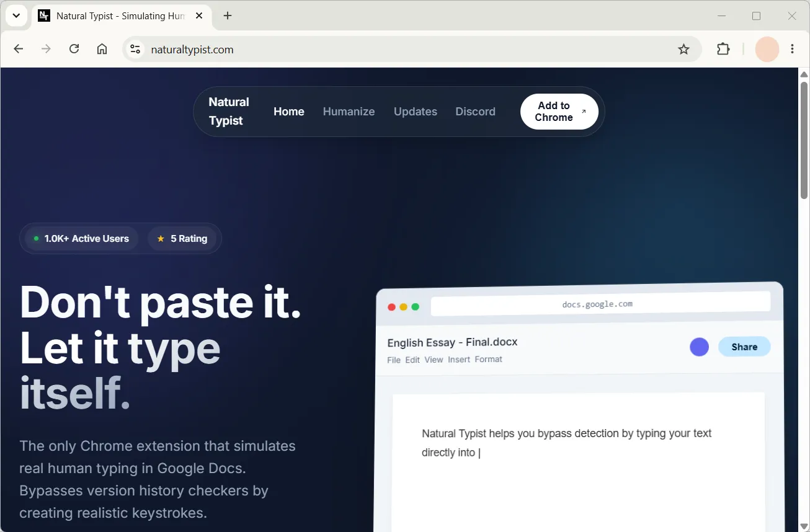The height and width of the screenshot is (532, 810).
Task: Open the Home nav link
Action: click(289, 112)
